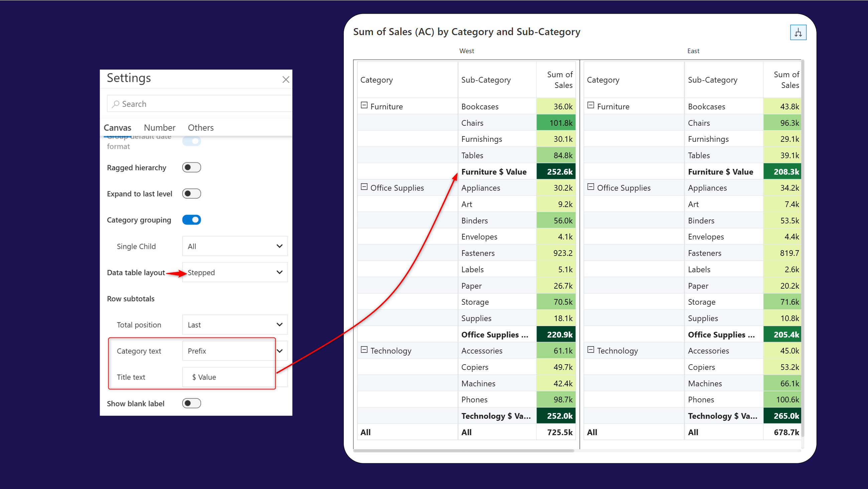Click the horizontal scrollbar below the table
Image resolution: width=868 pixels, height=489 pixels.
pos(463,451)
